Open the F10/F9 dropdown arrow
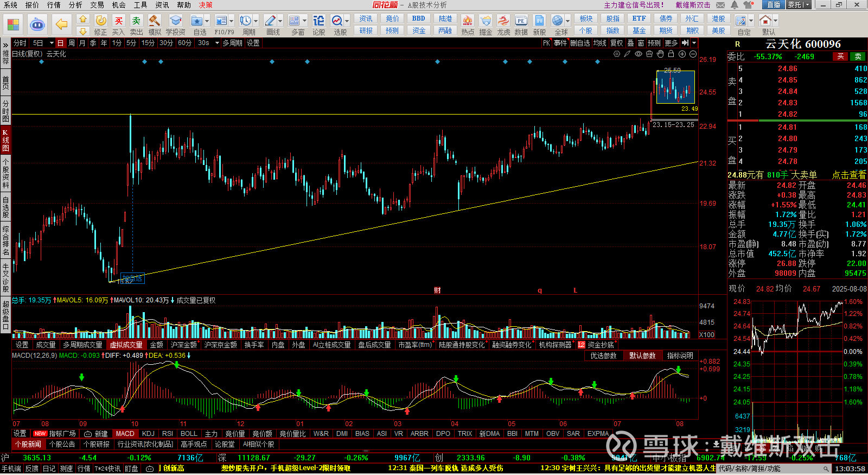This screenshot has width=868, height=475. coord(232,21)
